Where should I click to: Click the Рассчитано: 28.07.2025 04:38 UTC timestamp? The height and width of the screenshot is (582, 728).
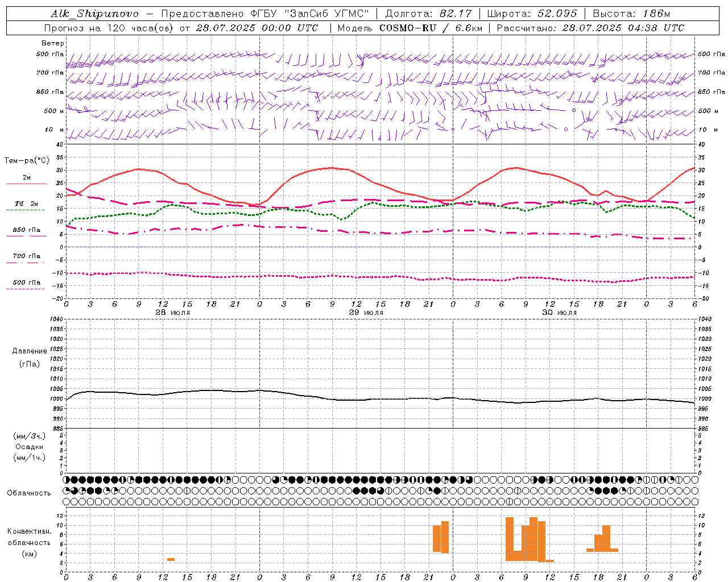(x=590, y=28)
